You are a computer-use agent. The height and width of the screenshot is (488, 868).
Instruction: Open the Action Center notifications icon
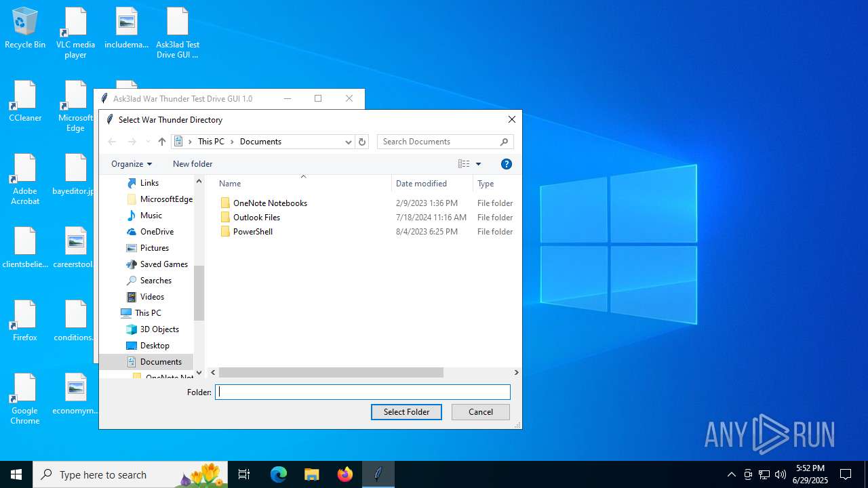click(x=846, y=474)
